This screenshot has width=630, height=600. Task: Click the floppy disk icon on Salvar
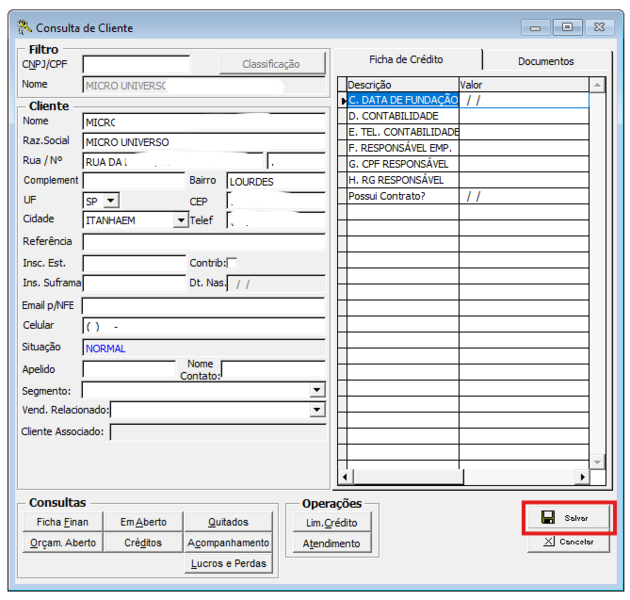coord(548,517)
